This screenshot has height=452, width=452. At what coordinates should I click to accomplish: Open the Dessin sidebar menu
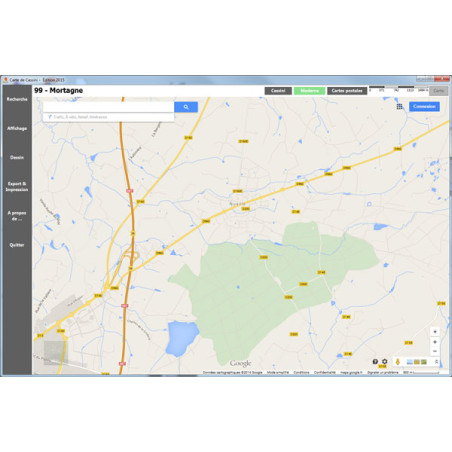17,157
